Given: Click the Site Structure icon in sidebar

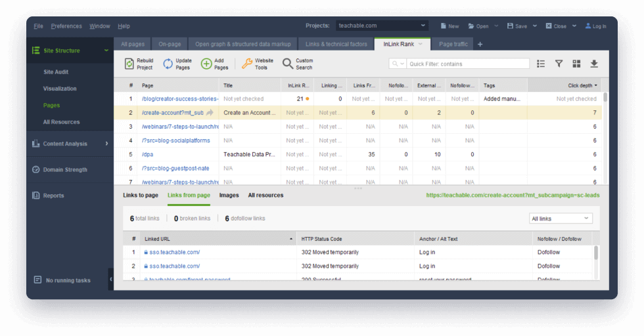Looking at the screenshot, I should (x=36, y=51).
